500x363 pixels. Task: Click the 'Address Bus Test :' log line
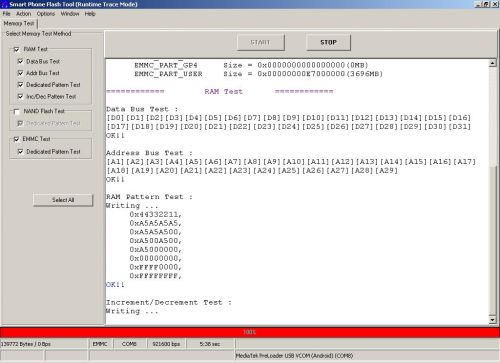coord(149,153)
